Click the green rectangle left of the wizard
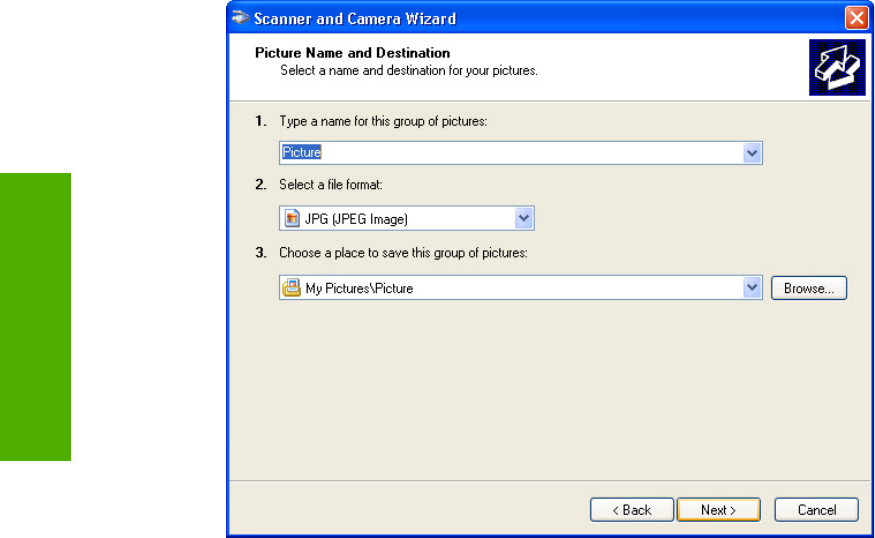The width and height of the screenshot is (875, 538). coord(36,316)
